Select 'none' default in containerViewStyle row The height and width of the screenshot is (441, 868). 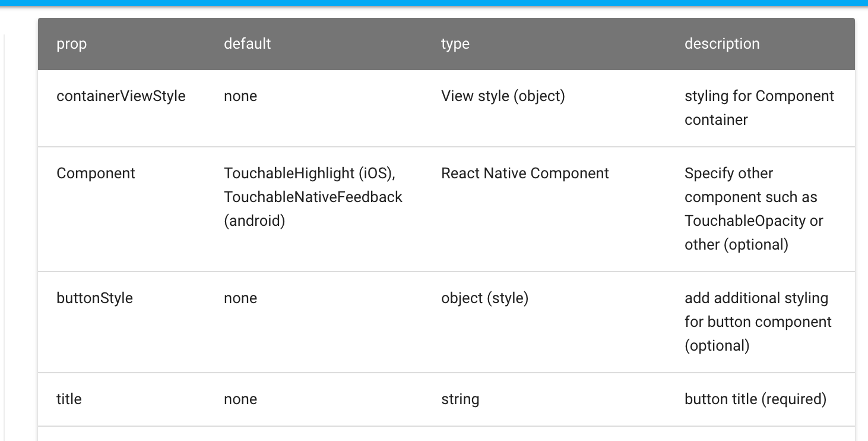point(240,96)
